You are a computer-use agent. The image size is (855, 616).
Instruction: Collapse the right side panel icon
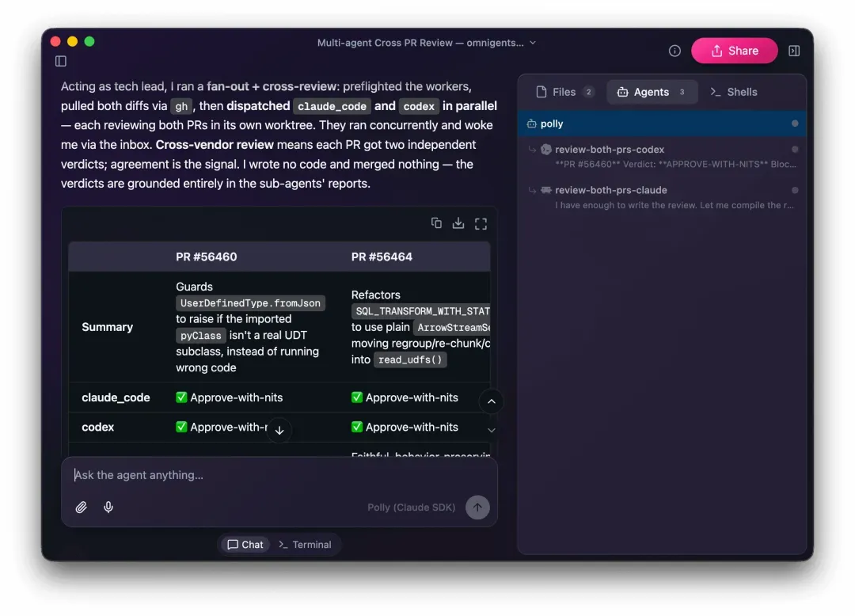point(794,51)
